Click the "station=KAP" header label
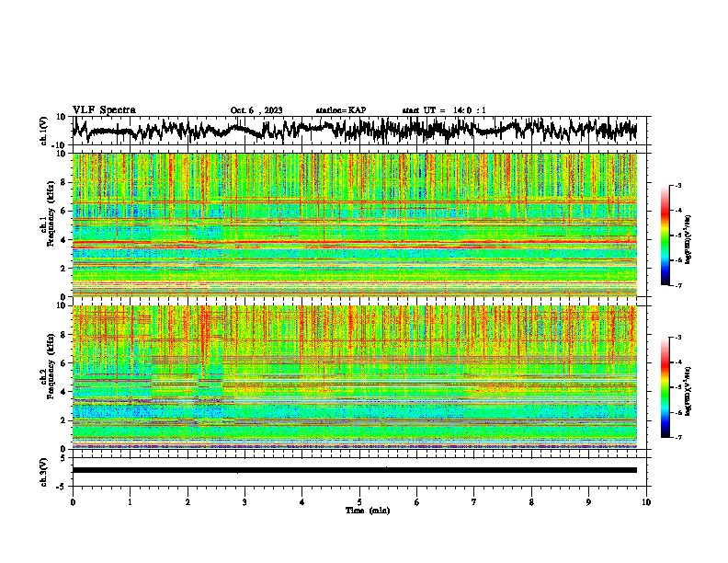This screenshot has width=728, height=563. [341, 110]
